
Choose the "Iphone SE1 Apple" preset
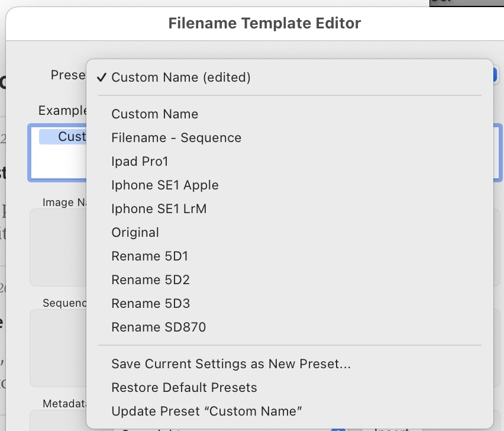click(164, 185)
